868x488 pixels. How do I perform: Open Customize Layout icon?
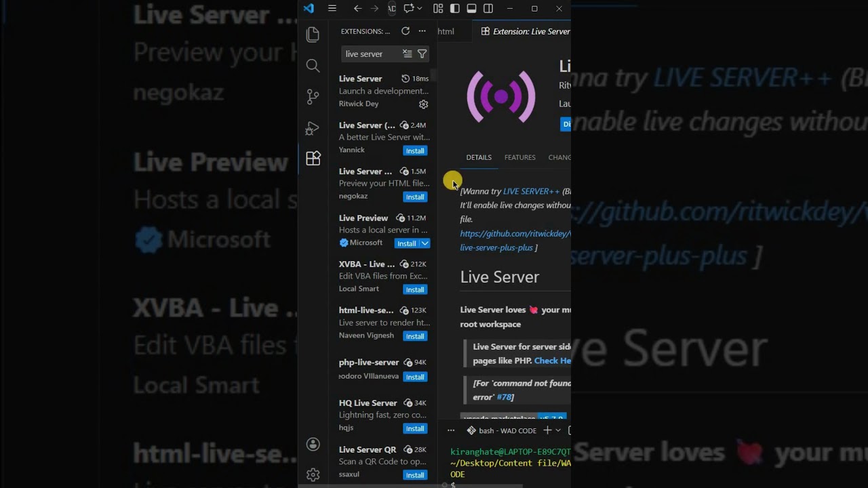tap(438, 9)
